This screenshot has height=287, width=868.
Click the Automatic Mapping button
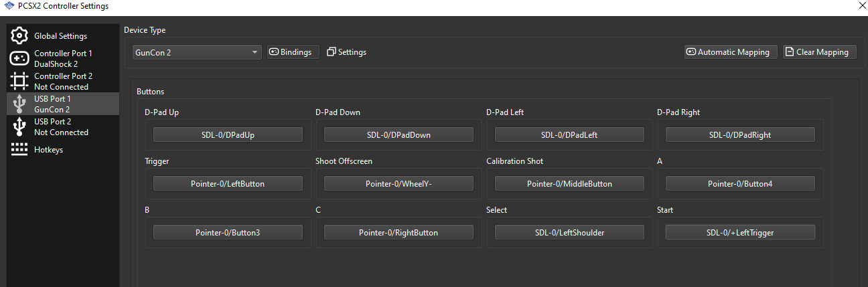731,52
